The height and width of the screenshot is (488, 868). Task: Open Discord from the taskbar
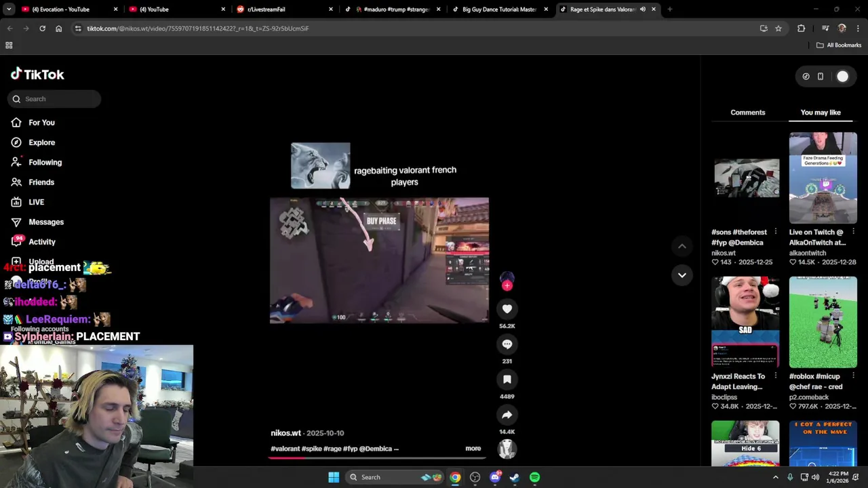click(495, 477)
